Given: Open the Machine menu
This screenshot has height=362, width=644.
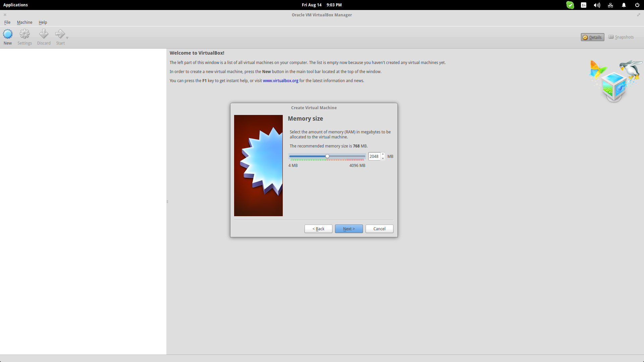Looking at the screenshot, I should [24, 22].
